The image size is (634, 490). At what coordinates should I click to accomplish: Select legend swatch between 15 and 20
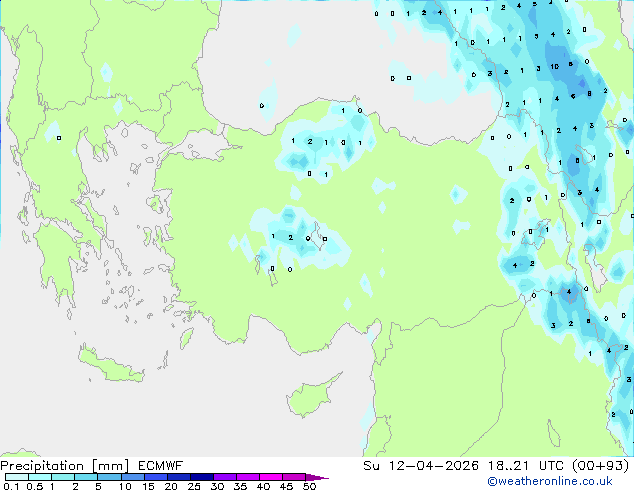(155, 477)
